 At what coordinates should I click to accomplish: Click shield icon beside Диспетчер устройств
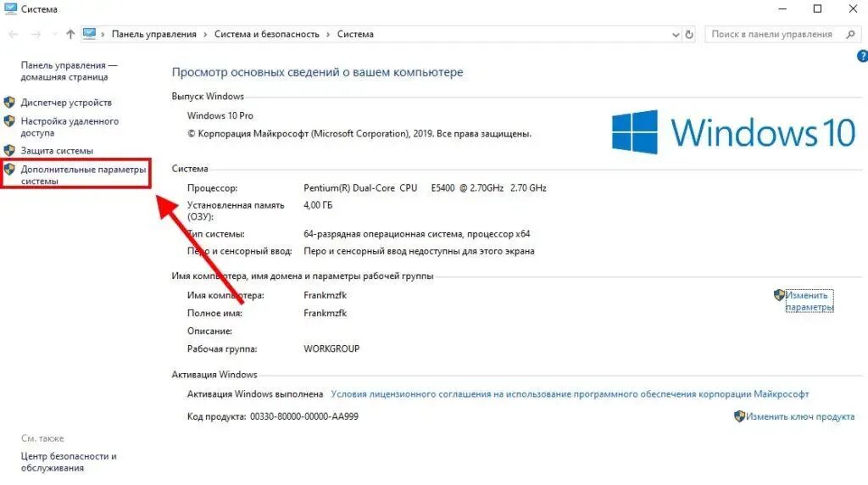[9, 103]
